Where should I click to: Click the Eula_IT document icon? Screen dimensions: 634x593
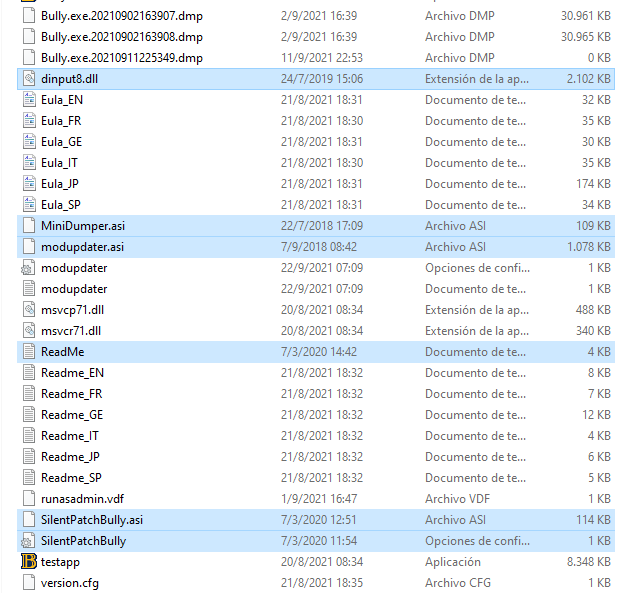(29, 163)
